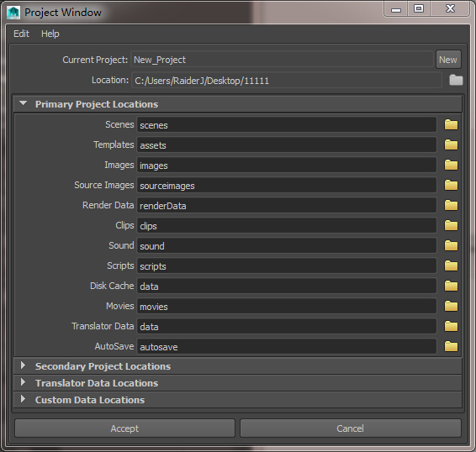Browse folder for Render Data location

point(451,205)
